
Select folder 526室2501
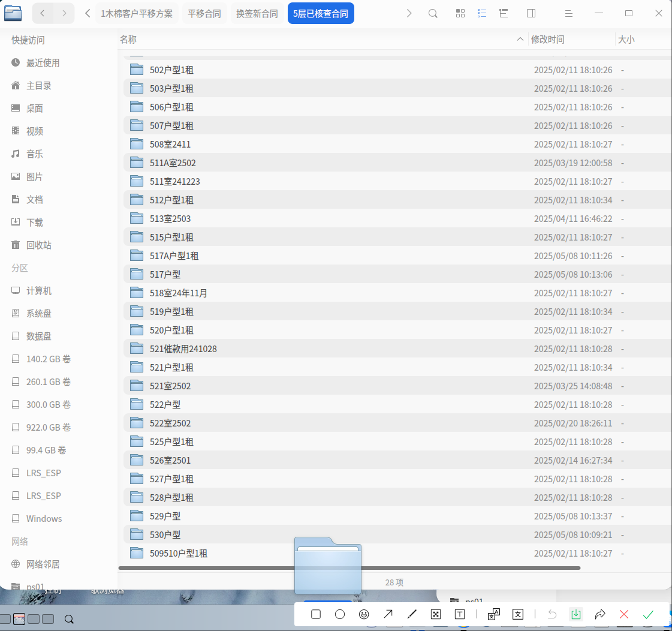tap(397, 460)
